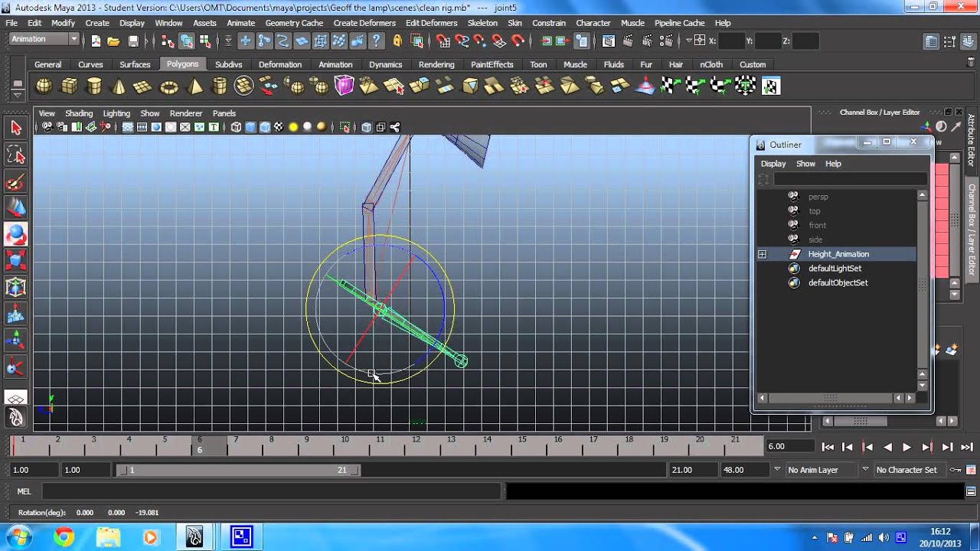Viewport: 980px width, 551px height.
Task: Open the Pipeline Cache menu
Action: 679,23
